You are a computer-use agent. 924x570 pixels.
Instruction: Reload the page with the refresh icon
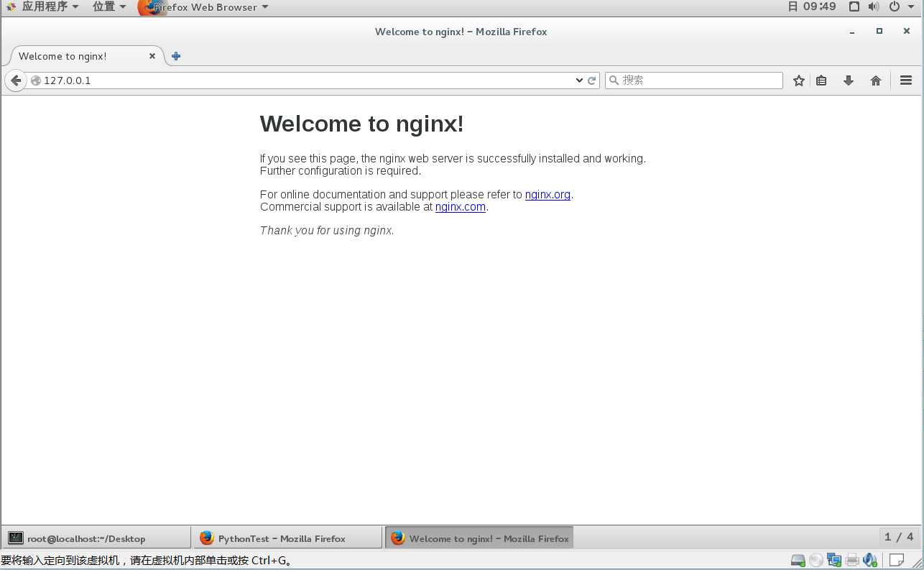coord(592,81)
